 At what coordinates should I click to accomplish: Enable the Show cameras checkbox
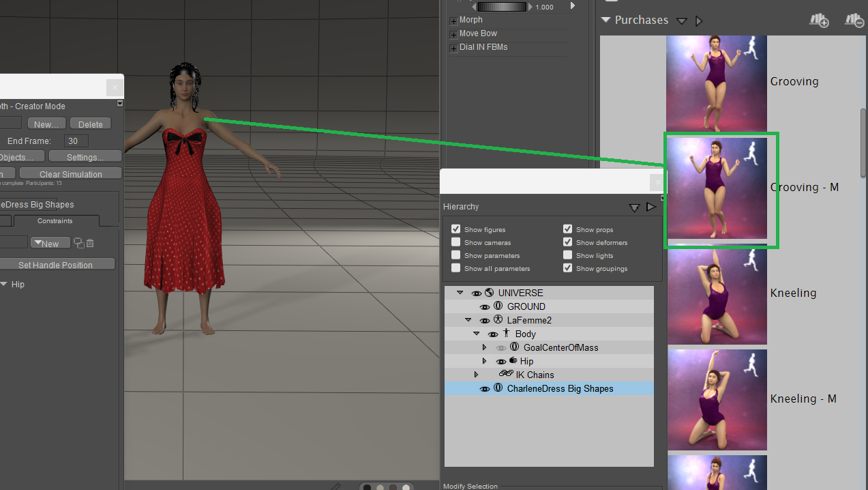[x=455, y=242]
